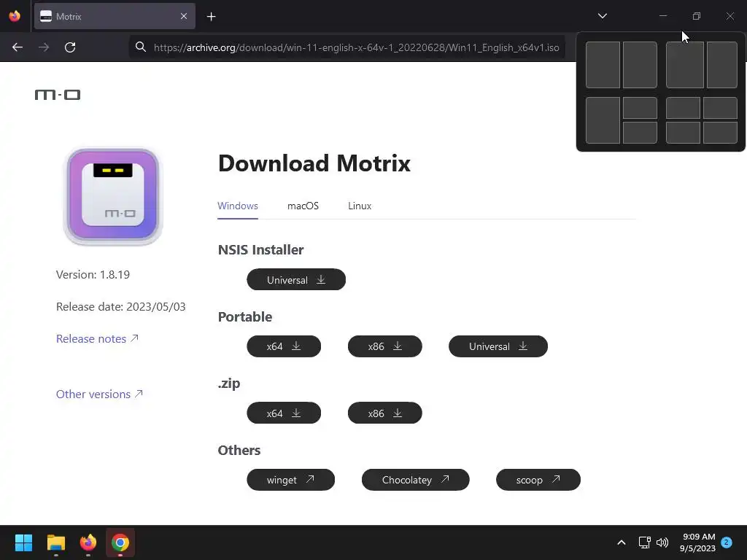The image size is (747, 560).
Task: Minimize the Firefox window
Action: (x=662, y=16)
